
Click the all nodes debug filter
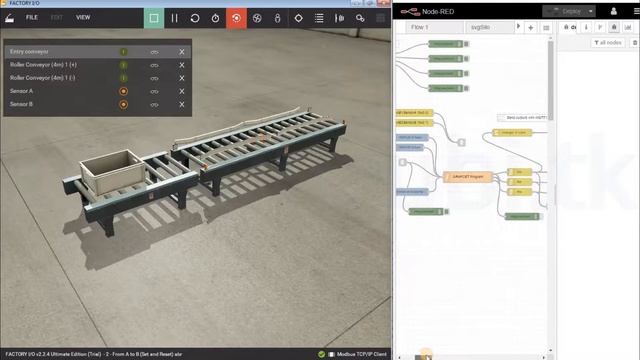click(x=608, y=42)
